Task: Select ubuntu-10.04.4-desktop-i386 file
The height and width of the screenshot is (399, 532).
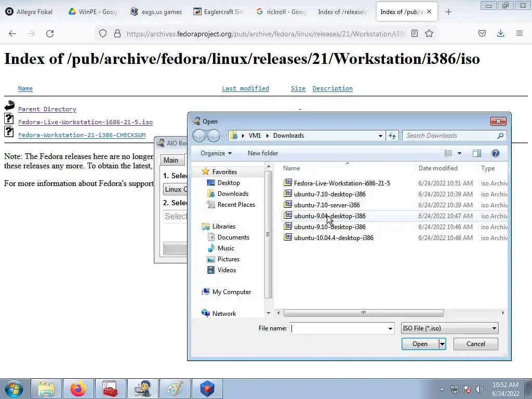Action: click(x=334, y=238)
